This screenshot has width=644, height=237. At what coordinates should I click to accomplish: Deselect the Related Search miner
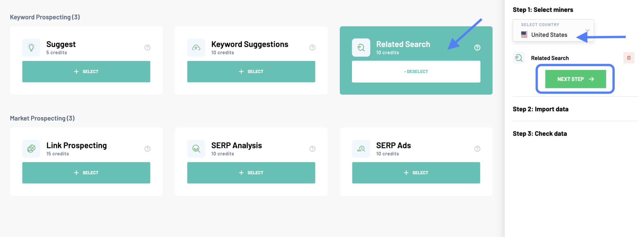pyautogui.click(x=416, y=71)
